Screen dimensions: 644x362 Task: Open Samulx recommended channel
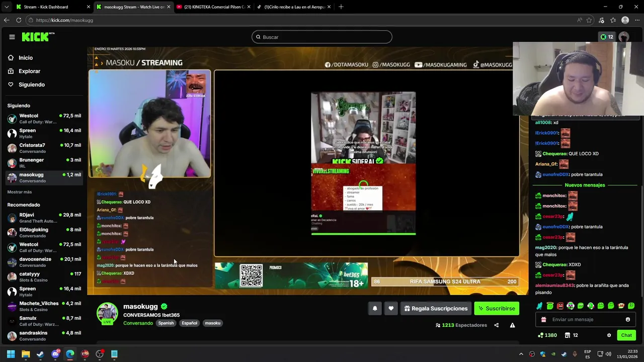(44, 321)
